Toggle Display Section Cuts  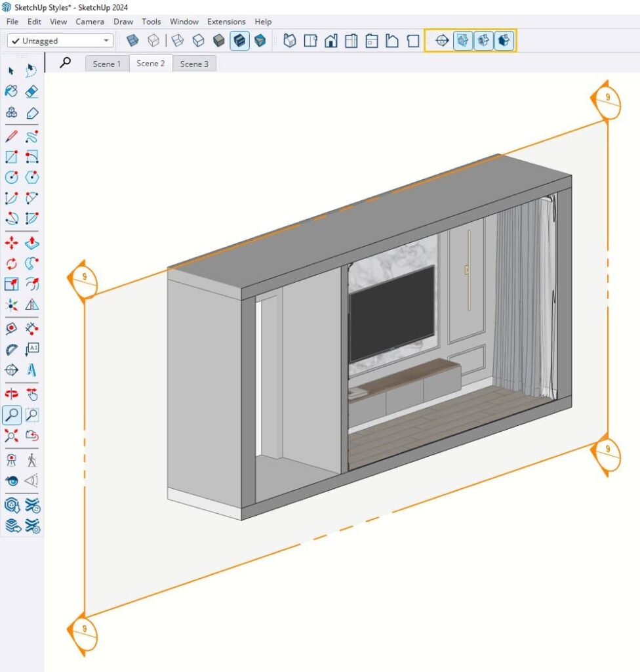click(x=484, y=40)
